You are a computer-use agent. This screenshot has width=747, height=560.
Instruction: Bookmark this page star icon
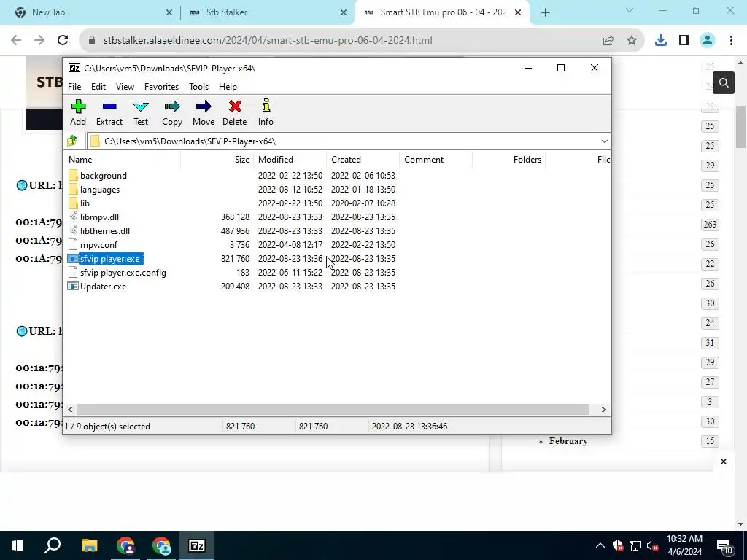(x=632, y=41)
